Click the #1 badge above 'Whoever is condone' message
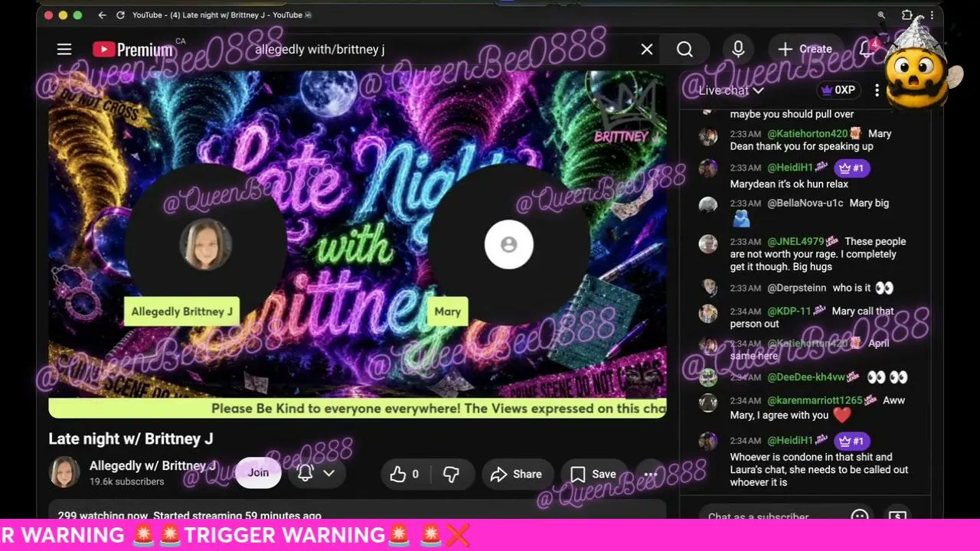The image size is (980, 551). tap(852, 441)
